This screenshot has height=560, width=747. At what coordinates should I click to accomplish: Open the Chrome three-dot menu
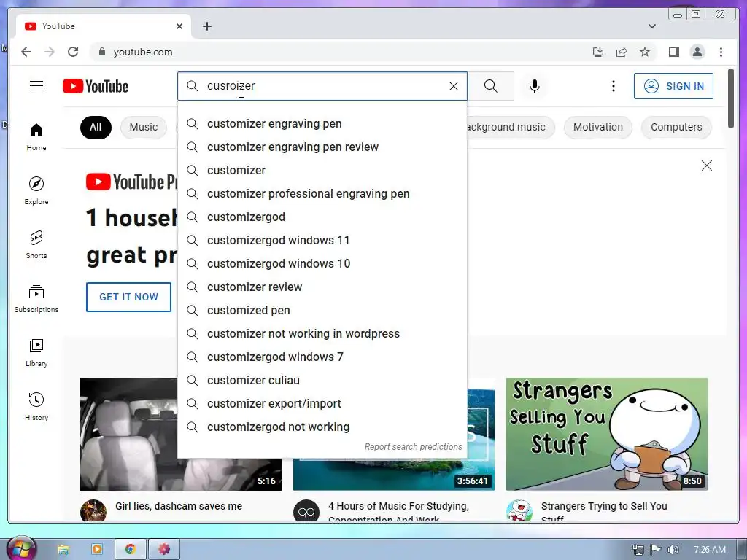[721, 52]
